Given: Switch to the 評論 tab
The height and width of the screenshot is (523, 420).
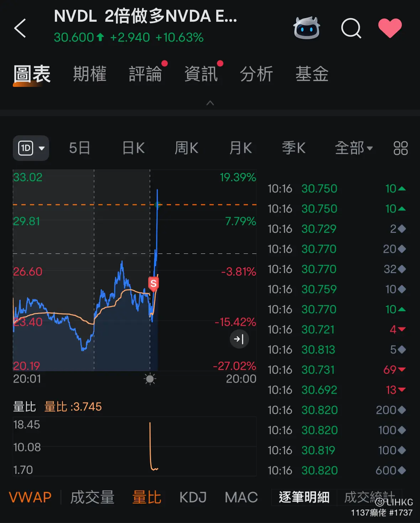Looking at the screenshot, I should [x=145, y=74].
